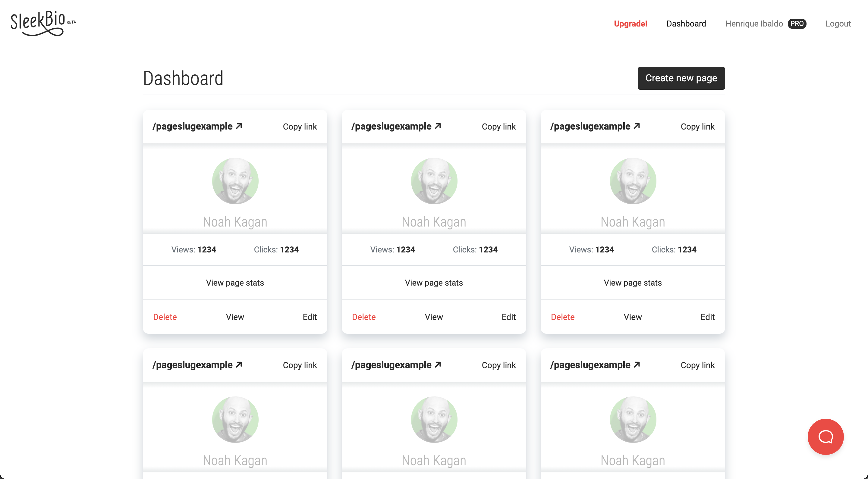Open View page stats on second card
868x479 pixels.
[x=434, y=283]
